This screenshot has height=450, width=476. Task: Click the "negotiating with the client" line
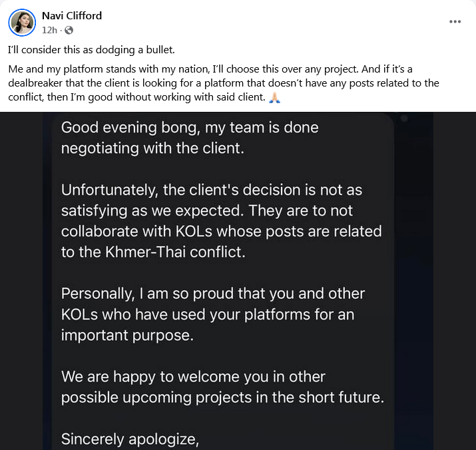point(152,148)
